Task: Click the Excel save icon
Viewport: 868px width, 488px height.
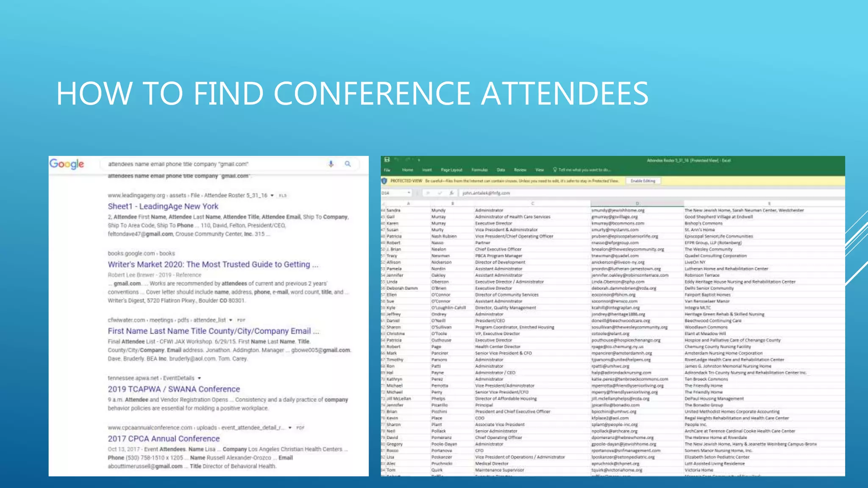Action: 387,160
